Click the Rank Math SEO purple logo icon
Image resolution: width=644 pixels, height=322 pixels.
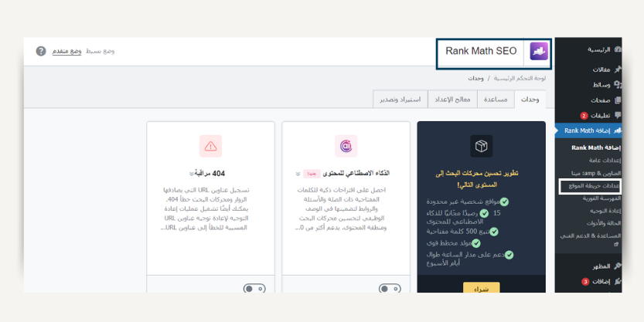click(x=539, y=51)
